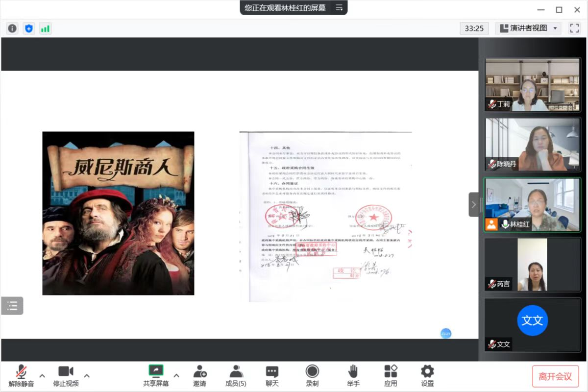Open 设置 settings gear
Screen dimensions: 588x392
point(427,376)
